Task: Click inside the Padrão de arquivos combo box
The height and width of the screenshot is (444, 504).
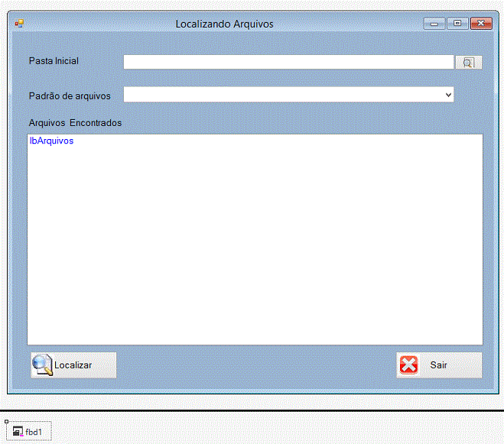Action: pyautogui.click(x=283, y=95)
